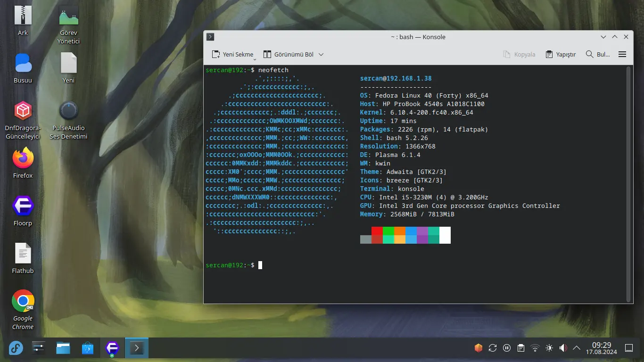The height and width of the screenshot is (362, 644).
Task: Click the clock showing 09:29
Action: 602,345
